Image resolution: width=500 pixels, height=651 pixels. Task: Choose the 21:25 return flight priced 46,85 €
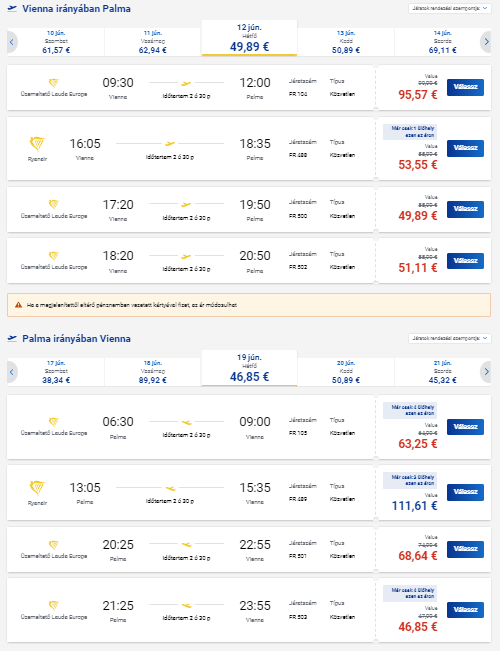465,610
